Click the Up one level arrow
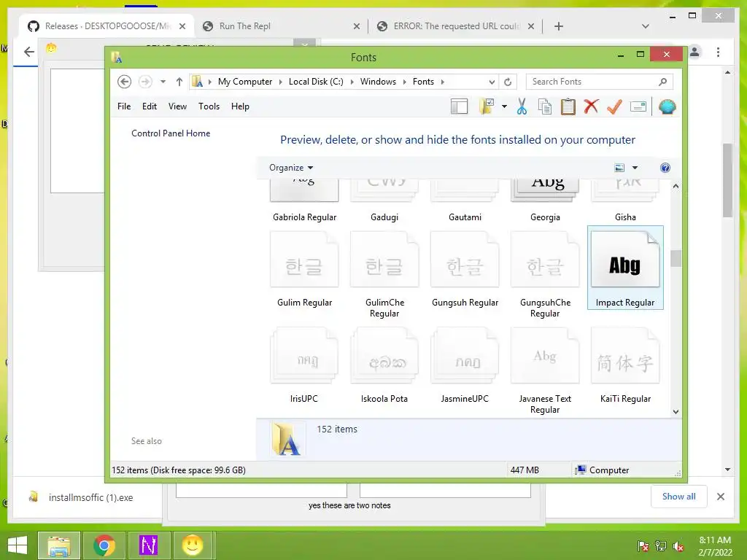This screenshot has height=560, width=747. tap(179, 82)
